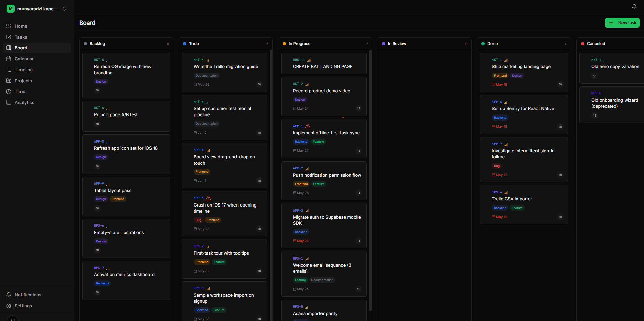Expand the workspace switcher chevron
This screenshot has height=321, width=644.
tap(64, 9)
